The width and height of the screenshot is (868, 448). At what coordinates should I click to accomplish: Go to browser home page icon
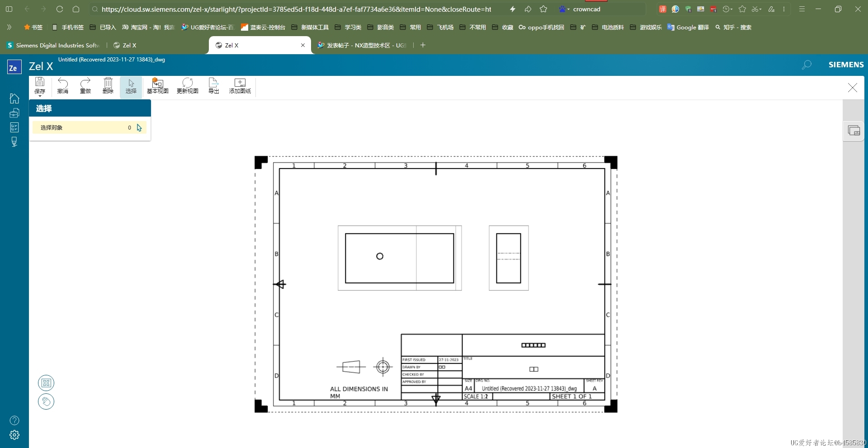[x=76, y=9]
